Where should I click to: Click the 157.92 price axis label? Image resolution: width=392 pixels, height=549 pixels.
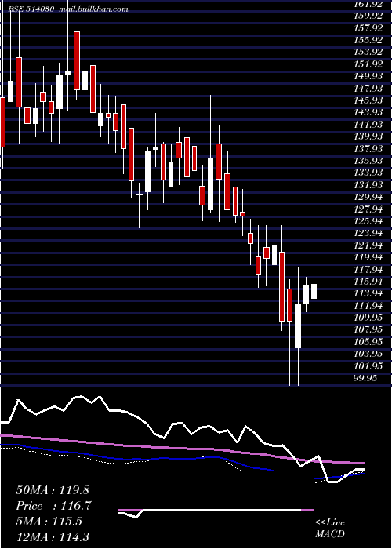click(368, 27)
